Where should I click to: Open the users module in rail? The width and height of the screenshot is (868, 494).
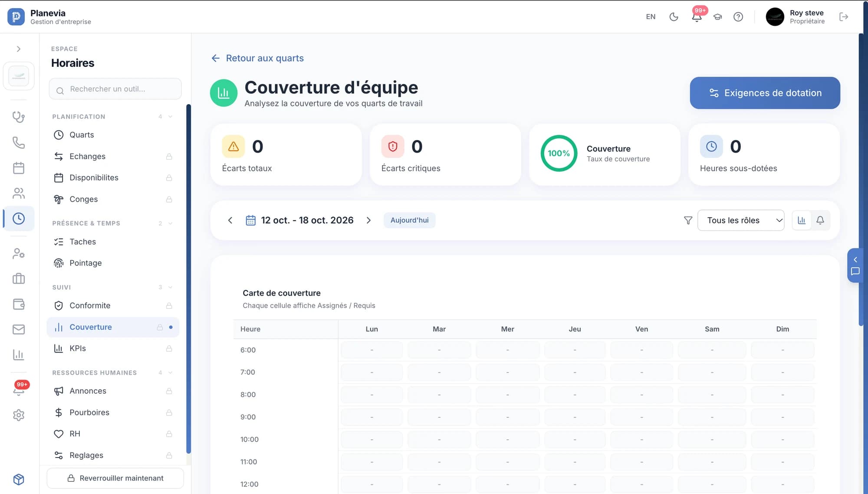[19, 193]
